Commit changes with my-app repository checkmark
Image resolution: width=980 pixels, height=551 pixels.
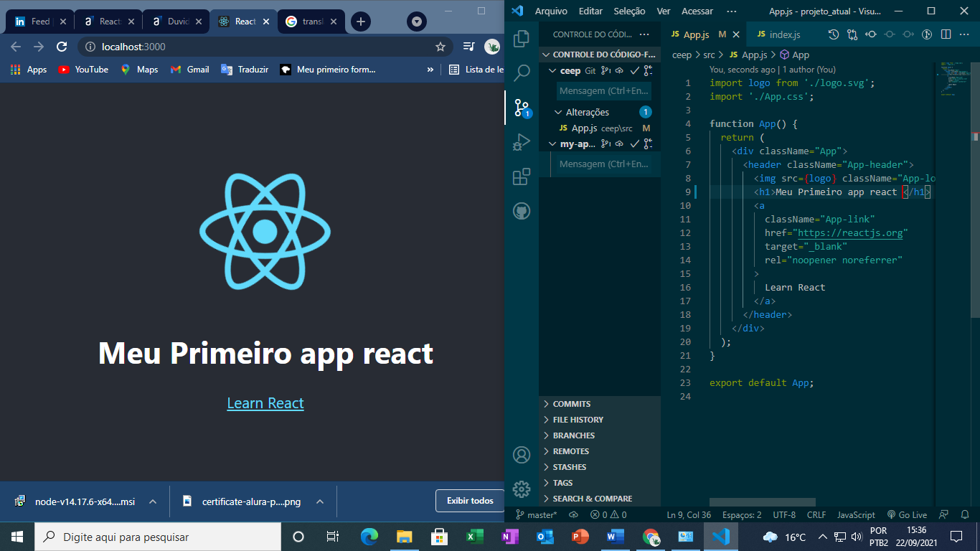pos(634,143)
